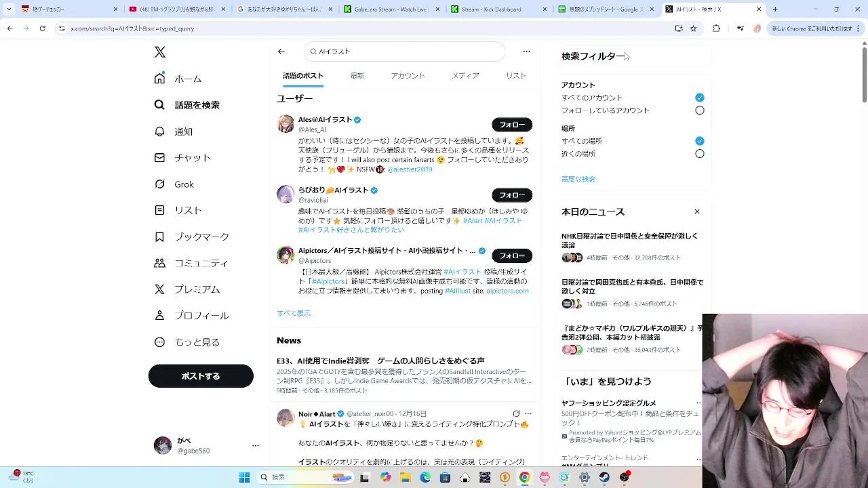Open 話題を検索 explore page

pyautogui.click(x=187, y=105)
